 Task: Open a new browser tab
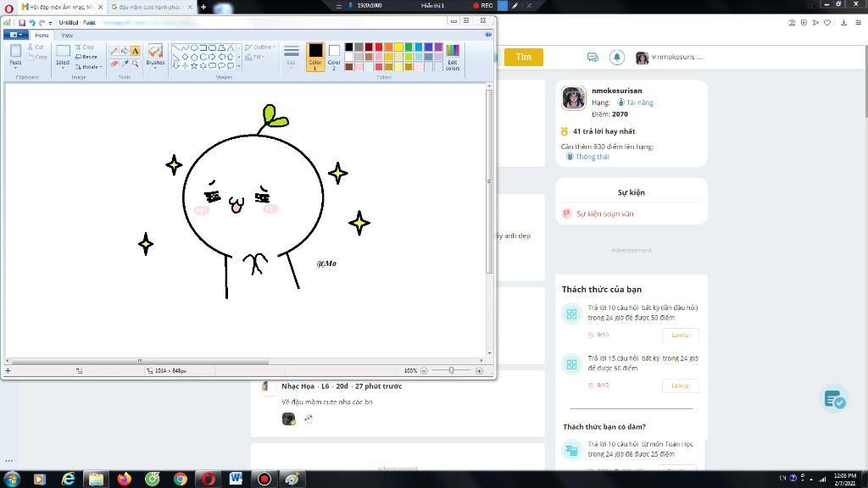[203, 7]
